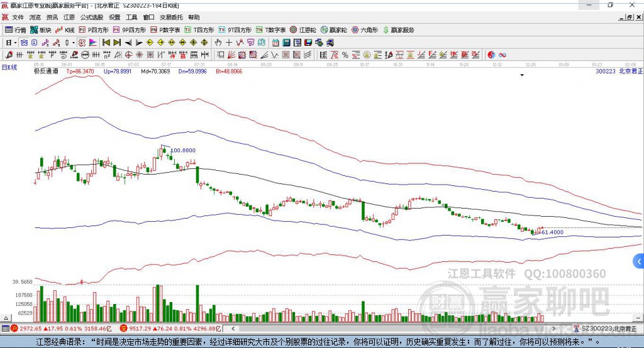This screenshot has width=644, height=348.
Task: Open the 江恩 menu
Action: [x=69, y=17]
